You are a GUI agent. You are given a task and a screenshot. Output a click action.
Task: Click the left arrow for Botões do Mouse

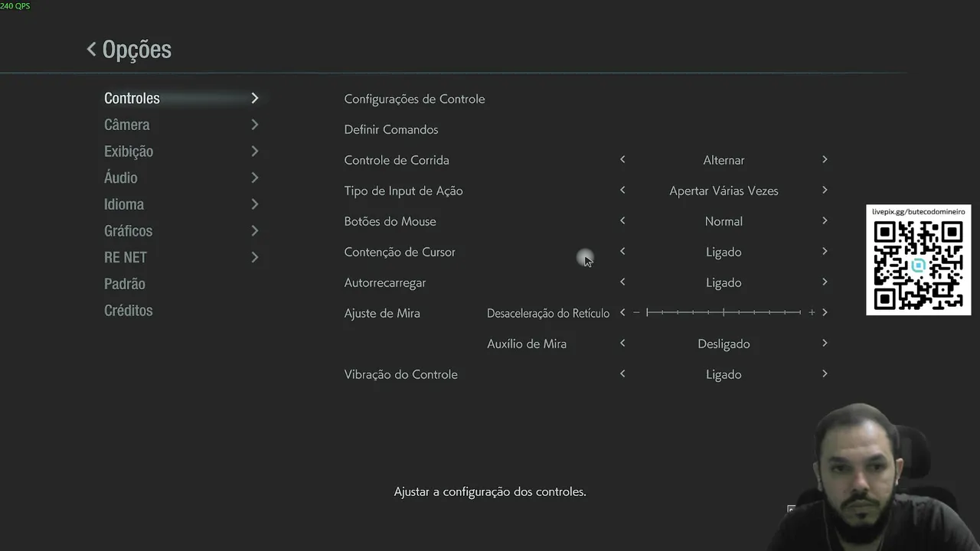(622, 221)
